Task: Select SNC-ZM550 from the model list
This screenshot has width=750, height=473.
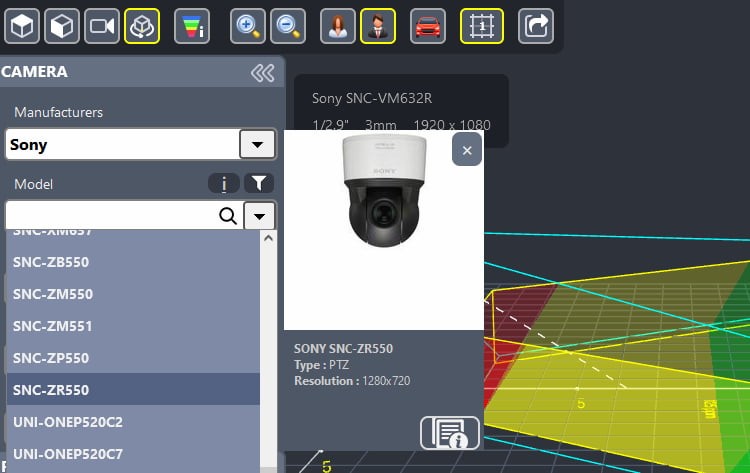Action: click(x=133, y=294)
